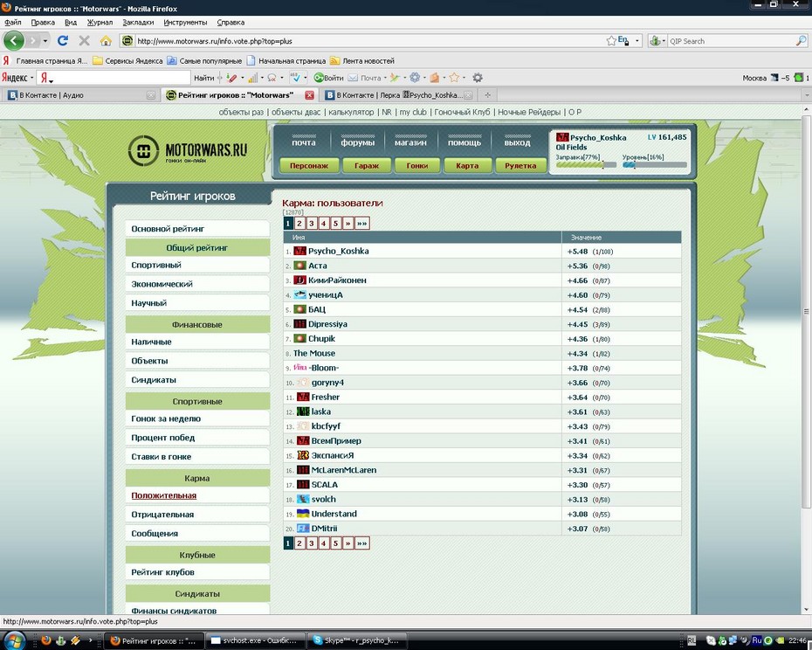Open the Инструменты menu

[x=185, y=23]
